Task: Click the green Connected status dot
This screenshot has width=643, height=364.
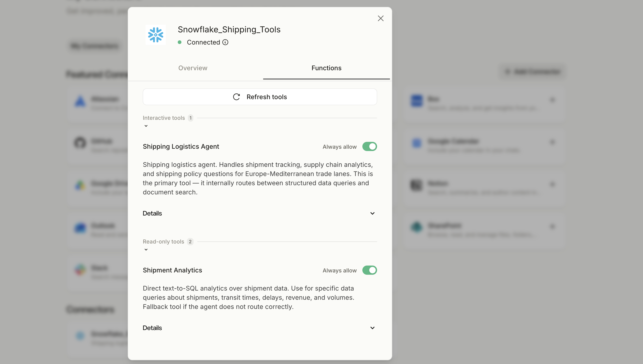Action: (180, 42)
